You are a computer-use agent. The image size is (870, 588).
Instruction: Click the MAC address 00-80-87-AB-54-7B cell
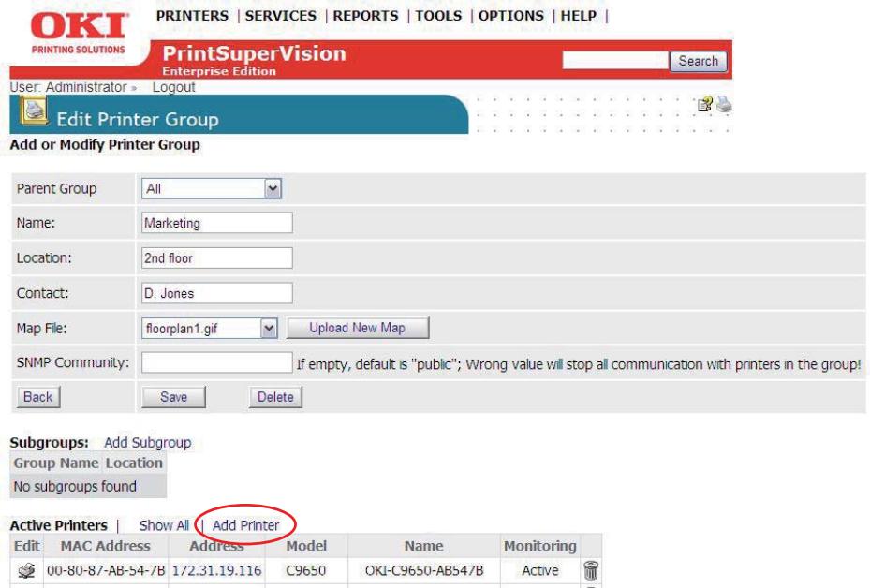pyautogui.click(x=106, y=570)
